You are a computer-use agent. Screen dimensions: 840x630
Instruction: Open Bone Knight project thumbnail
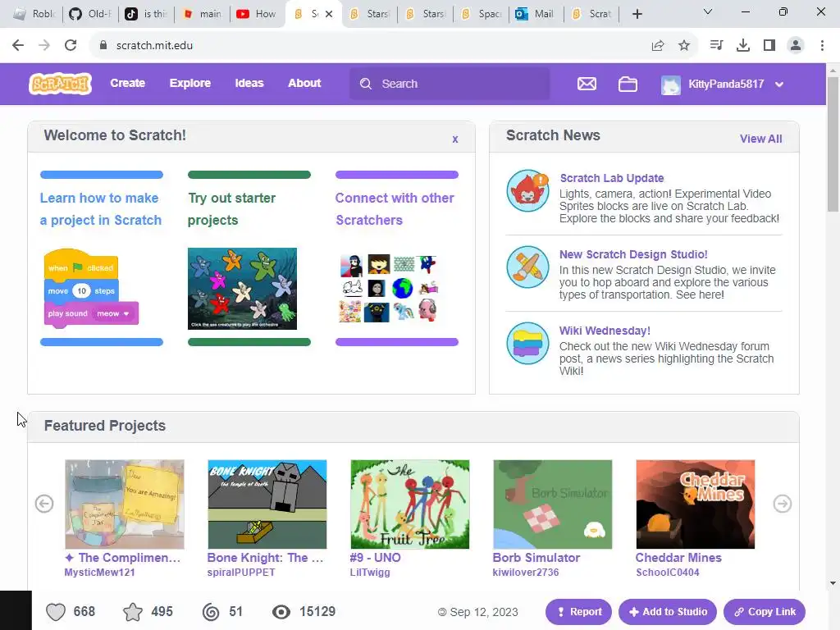(x=267, y=504)
